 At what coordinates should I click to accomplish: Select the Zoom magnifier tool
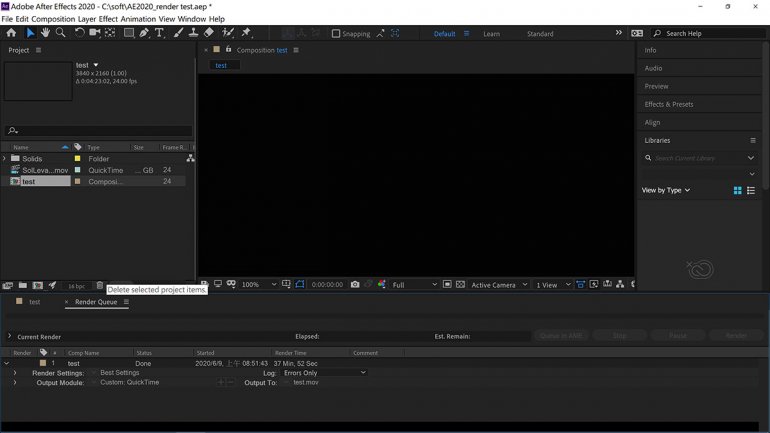point(61,33)
